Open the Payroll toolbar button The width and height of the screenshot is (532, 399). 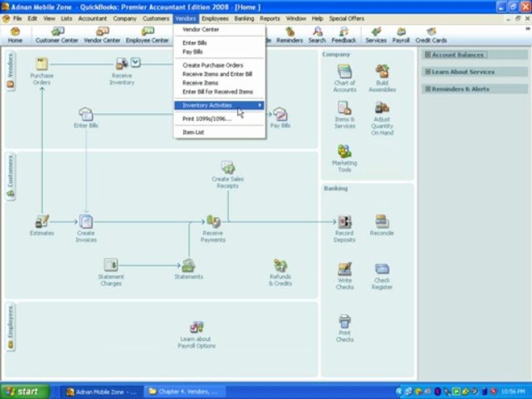pos(401,35)
